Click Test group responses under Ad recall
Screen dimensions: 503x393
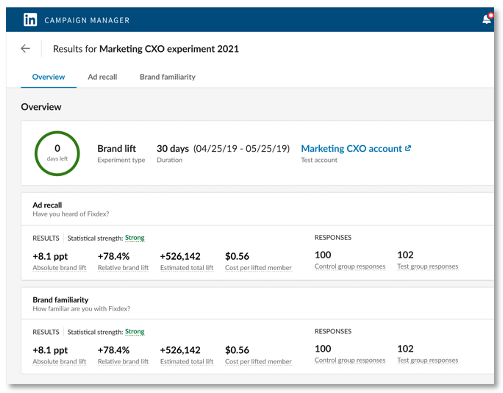tap(428, 267)
